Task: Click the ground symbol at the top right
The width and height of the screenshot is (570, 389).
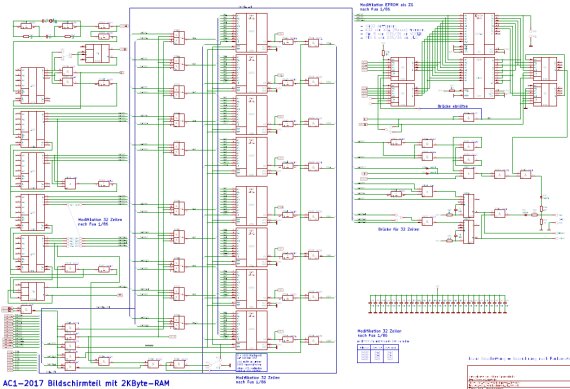Action: click(530, 45)
